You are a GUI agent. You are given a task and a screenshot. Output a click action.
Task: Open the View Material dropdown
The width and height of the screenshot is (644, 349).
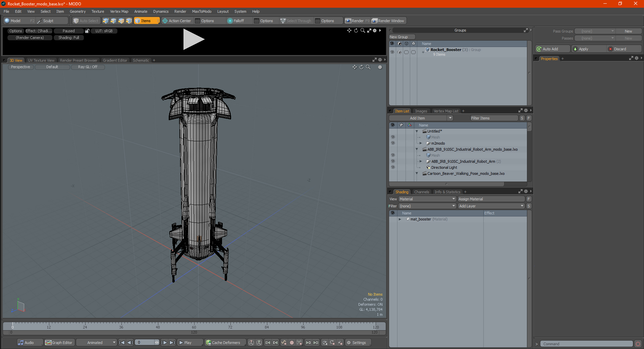click(x=427, y=199)
